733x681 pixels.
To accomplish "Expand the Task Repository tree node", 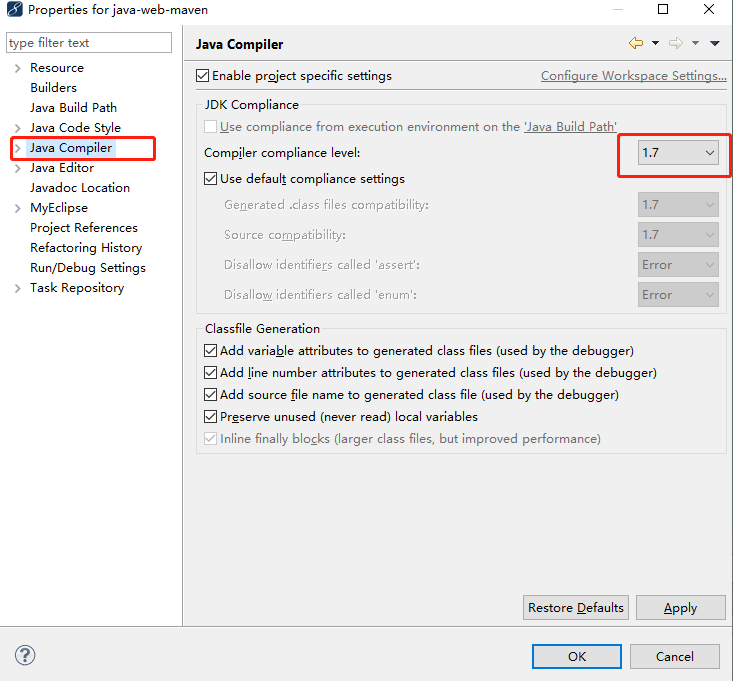I will [18, 288].
